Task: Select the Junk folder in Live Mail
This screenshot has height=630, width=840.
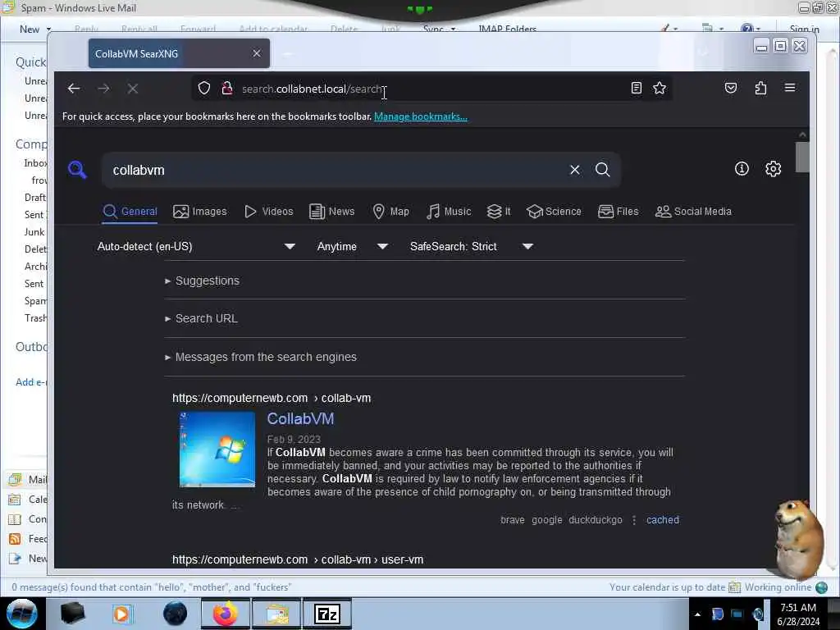Action: (34, 232)
